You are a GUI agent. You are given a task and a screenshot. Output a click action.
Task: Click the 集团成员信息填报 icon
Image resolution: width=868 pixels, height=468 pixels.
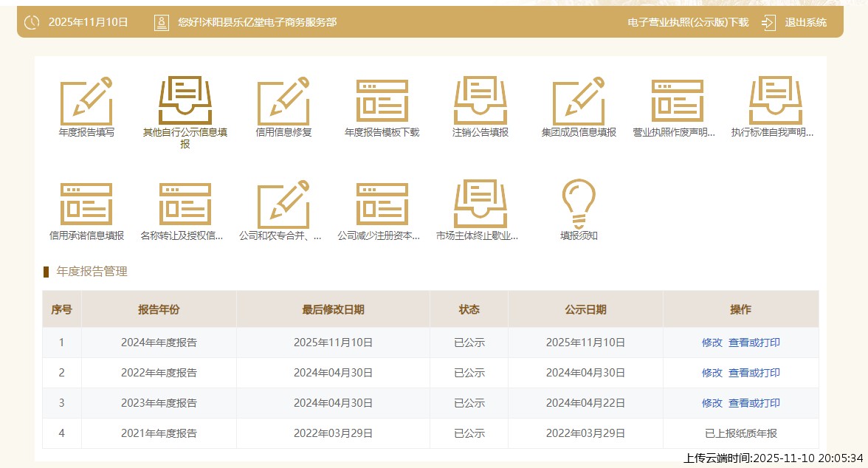coord(579,101)
